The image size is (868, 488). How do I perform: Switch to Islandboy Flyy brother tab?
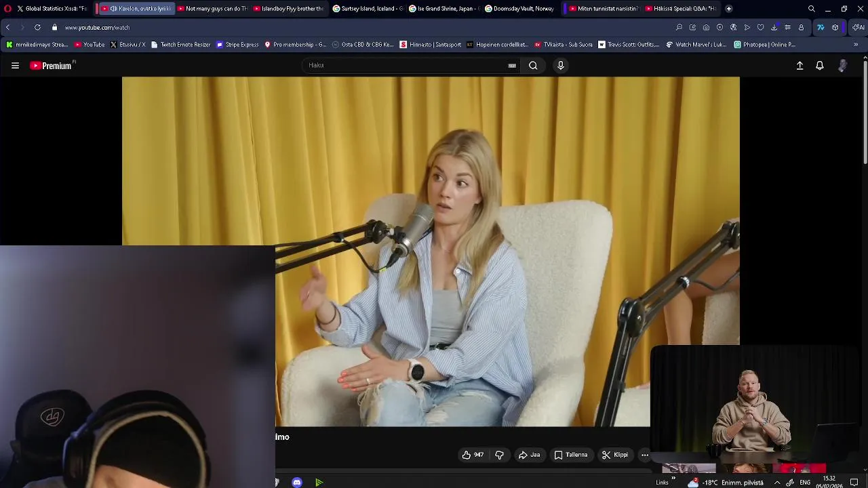[x=288, y=9]
